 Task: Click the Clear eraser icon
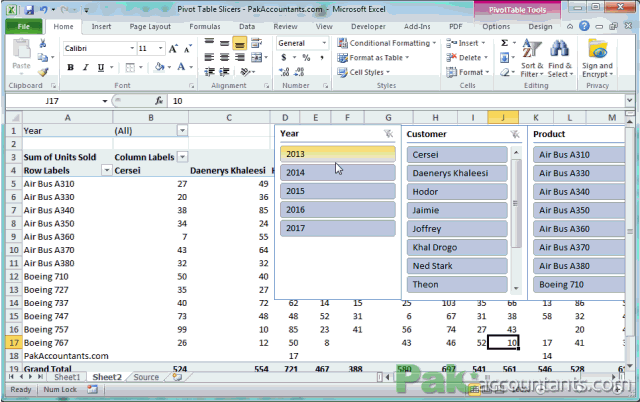[505, 72]
